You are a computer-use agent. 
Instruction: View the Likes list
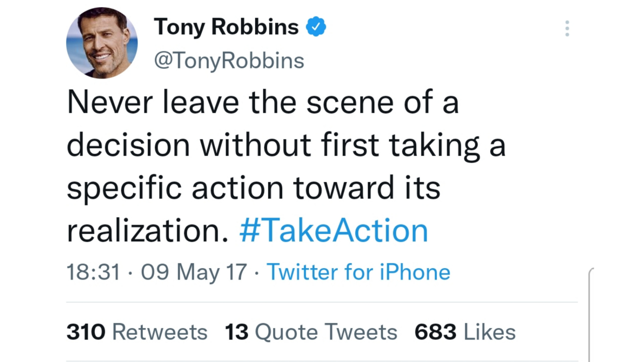click(489, 332)
